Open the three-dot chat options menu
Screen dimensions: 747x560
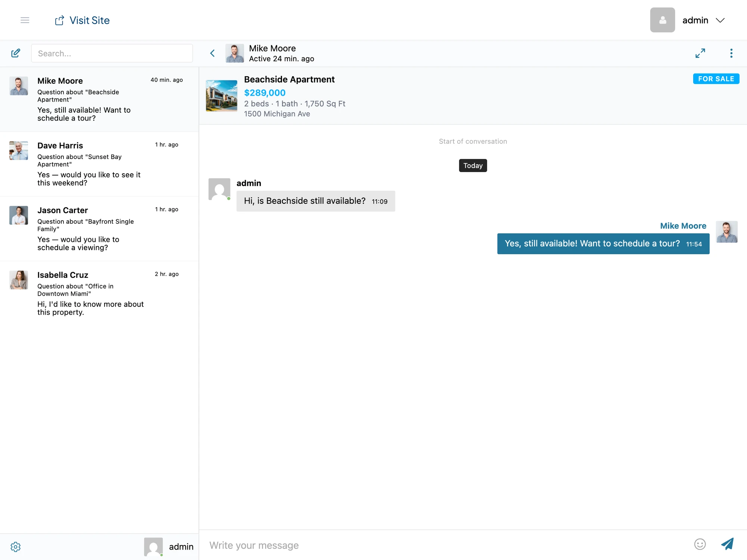pos(731,53)
